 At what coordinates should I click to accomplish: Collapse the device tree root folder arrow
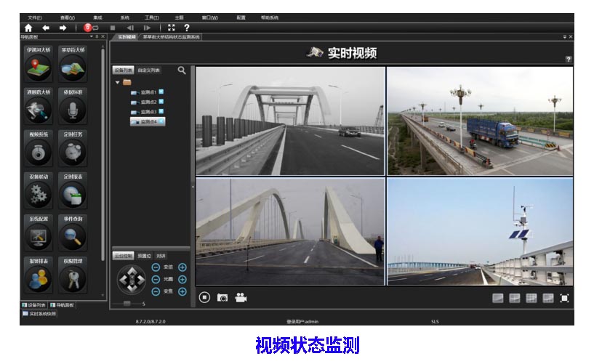tap(118, 82)
